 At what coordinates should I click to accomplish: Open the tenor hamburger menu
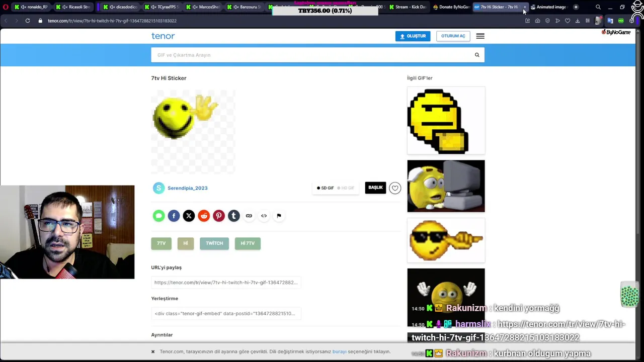pos(480,36)
